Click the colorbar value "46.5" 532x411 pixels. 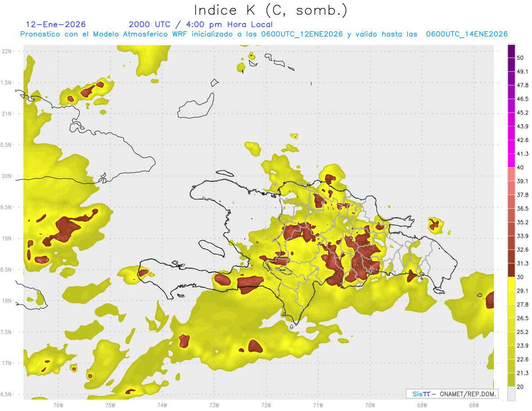(x=523, y=99)
